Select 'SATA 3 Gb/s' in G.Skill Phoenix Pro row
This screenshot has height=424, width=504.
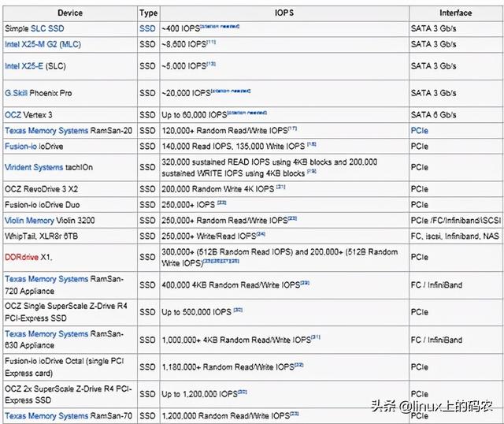point(433,93)
